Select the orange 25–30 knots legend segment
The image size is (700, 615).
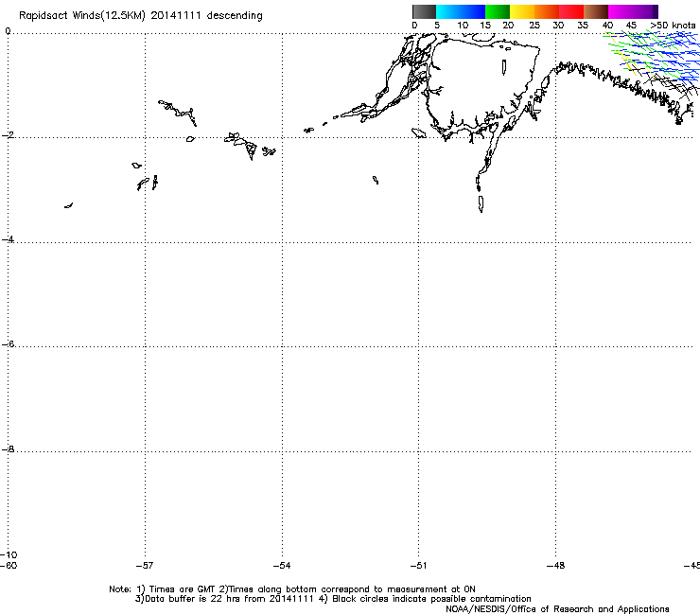coord(547,11)
